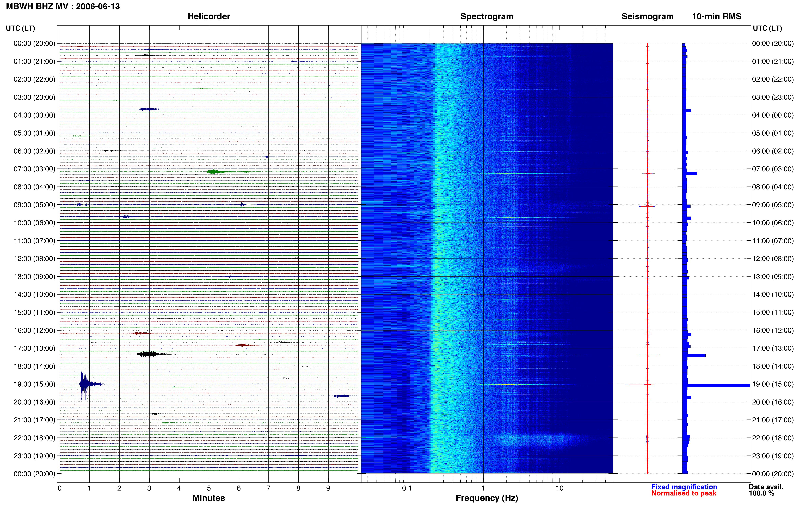
Task: Click the 'Normalised to peak' legend text
Action: click(x=684, y=493)
